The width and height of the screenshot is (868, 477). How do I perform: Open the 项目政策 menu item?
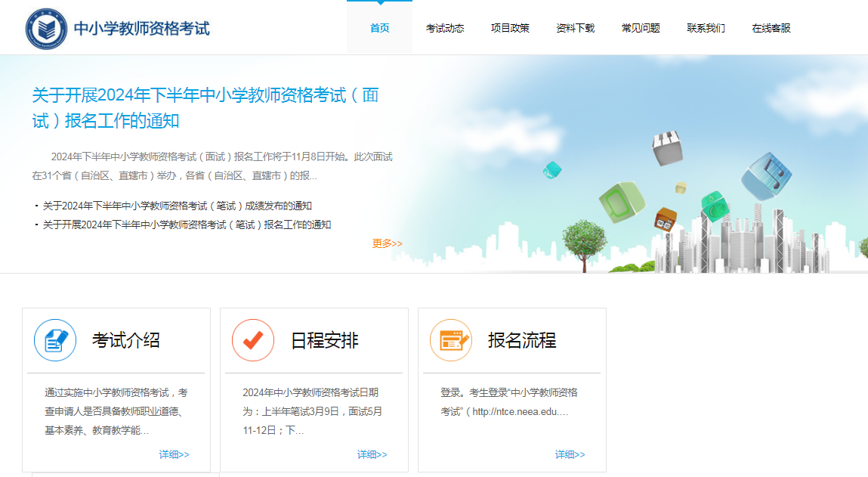(510, 28)
